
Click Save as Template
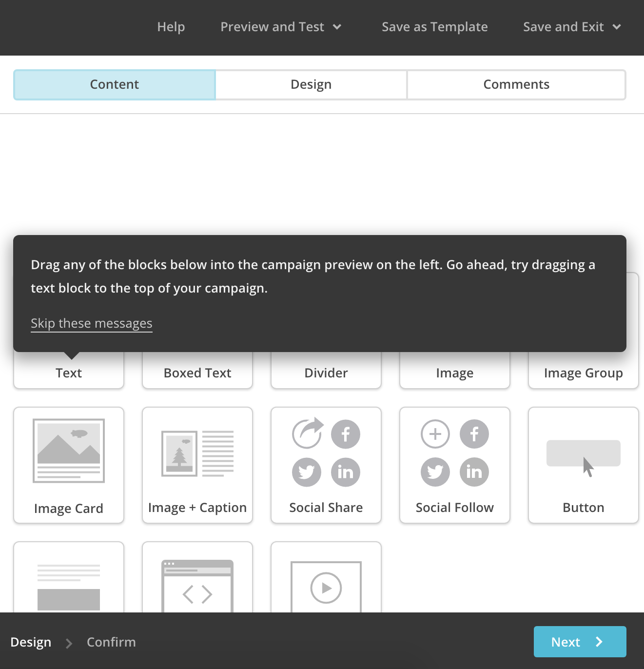pos(435,27)
